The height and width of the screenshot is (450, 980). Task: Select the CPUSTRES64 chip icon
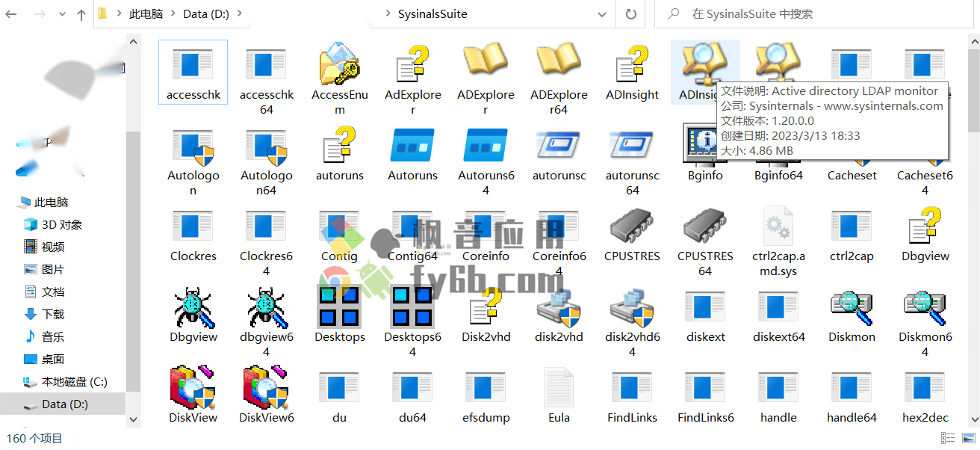[706, 226]
